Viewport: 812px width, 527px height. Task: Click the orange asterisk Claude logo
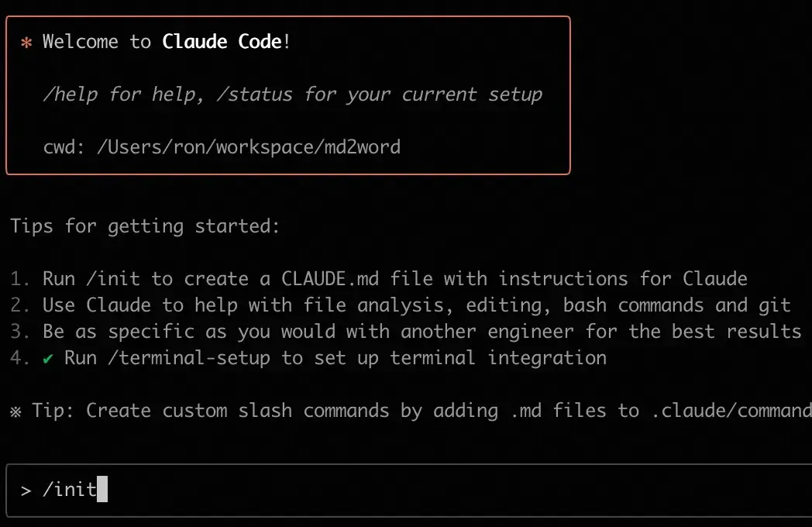[x=26, y=42]
